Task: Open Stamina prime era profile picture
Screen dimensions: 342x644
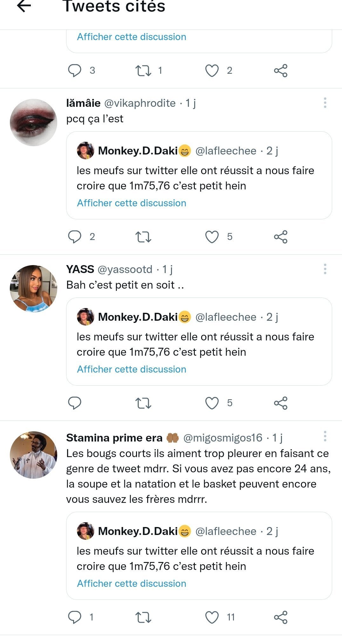Action: 33,455
